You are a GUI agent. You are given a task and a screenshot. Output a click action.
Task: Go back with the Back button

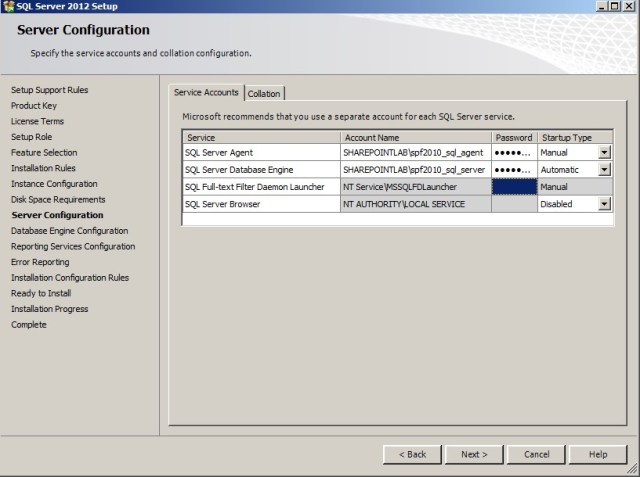click(x=412, y=455)
